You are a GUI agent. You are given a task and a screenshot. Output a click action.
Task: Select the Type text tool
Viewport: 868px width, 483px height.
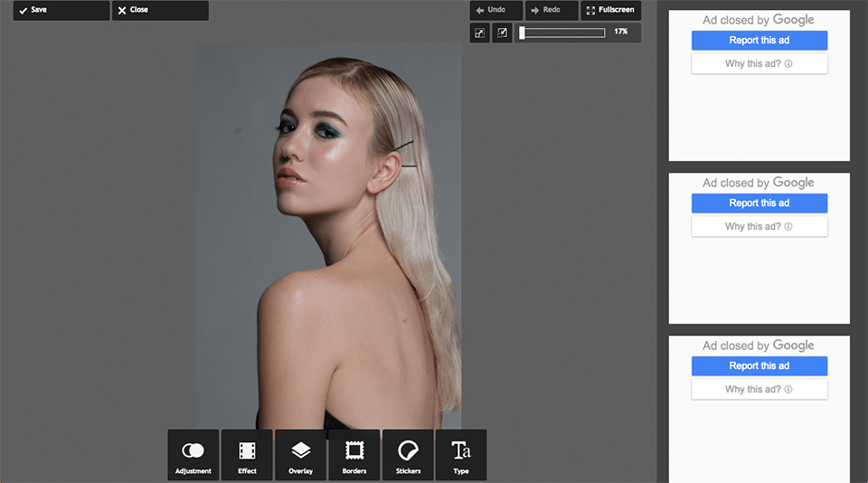[x=461, y=455]
